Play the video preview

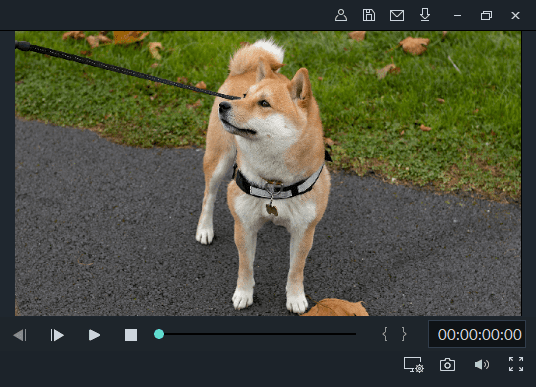tap(94, 335)
